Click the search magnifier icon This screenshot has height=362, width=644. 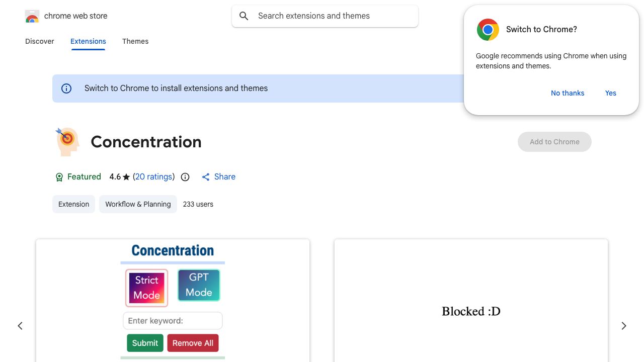coord(244,16)
